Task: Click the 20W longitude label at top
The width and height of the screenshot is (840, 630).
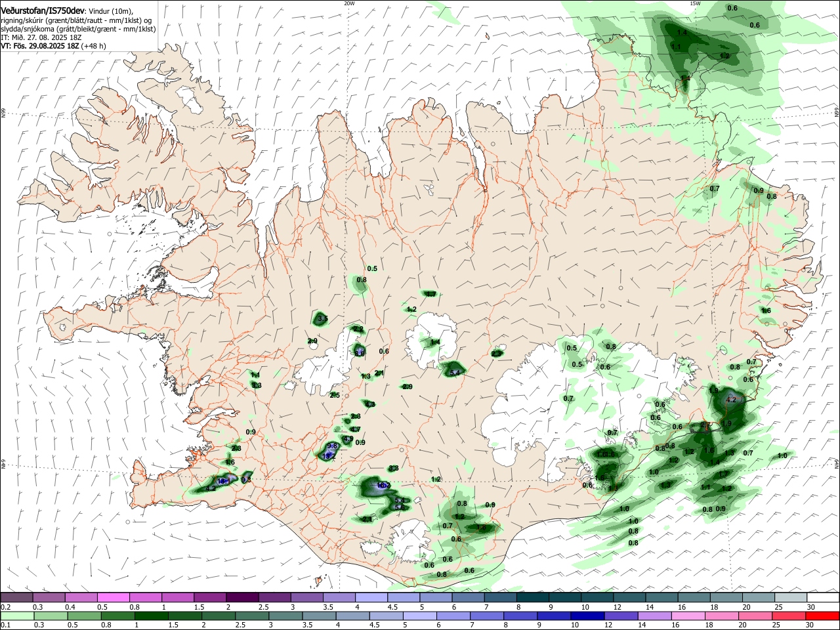Action: click(x=349, y=3)
